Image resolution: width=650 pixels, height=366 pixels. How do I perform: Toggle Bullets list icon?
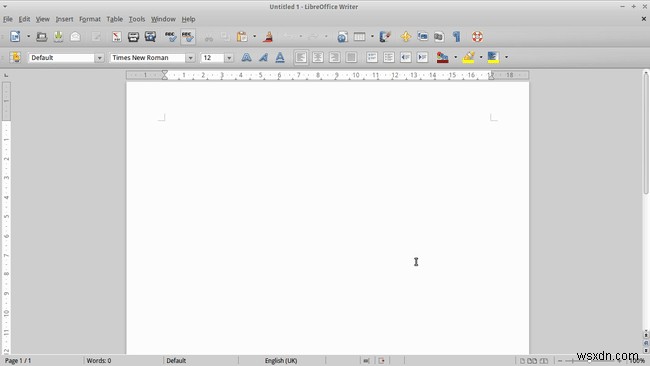tap(389, 57)
